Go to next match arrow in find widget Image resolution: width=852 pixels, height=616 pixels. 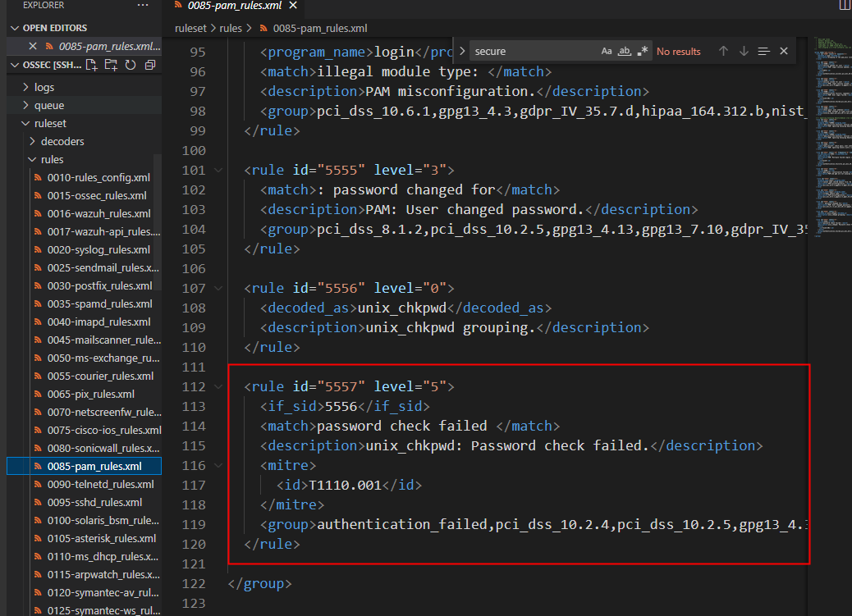pyautogui.click(x=744, y=51)
